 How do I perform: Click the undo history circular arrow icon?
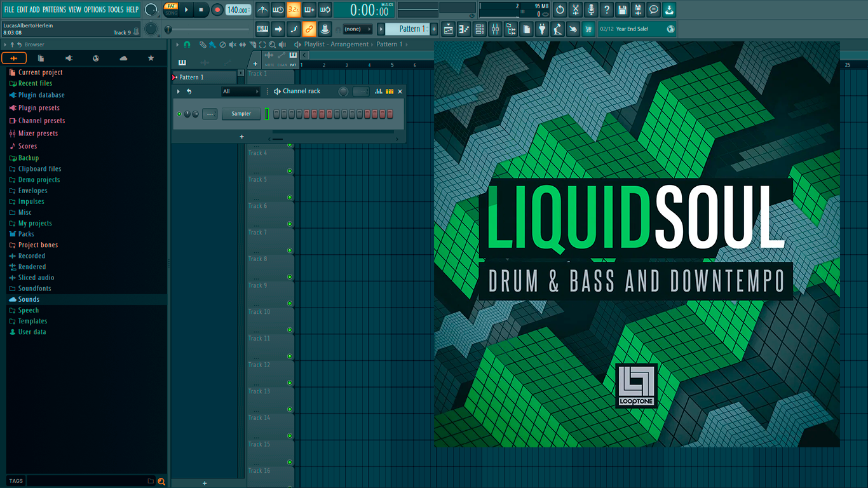pos(560,10)
